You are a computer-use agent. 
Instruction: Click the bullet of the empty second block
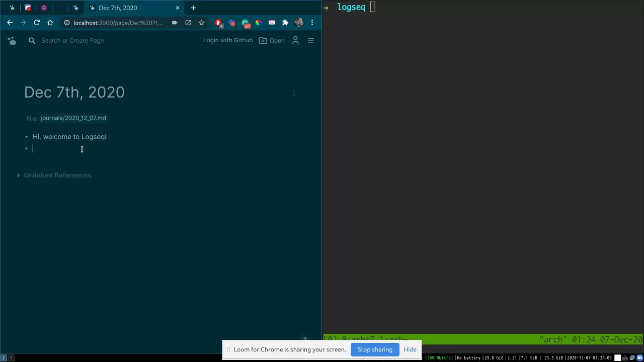pos(27,148)
